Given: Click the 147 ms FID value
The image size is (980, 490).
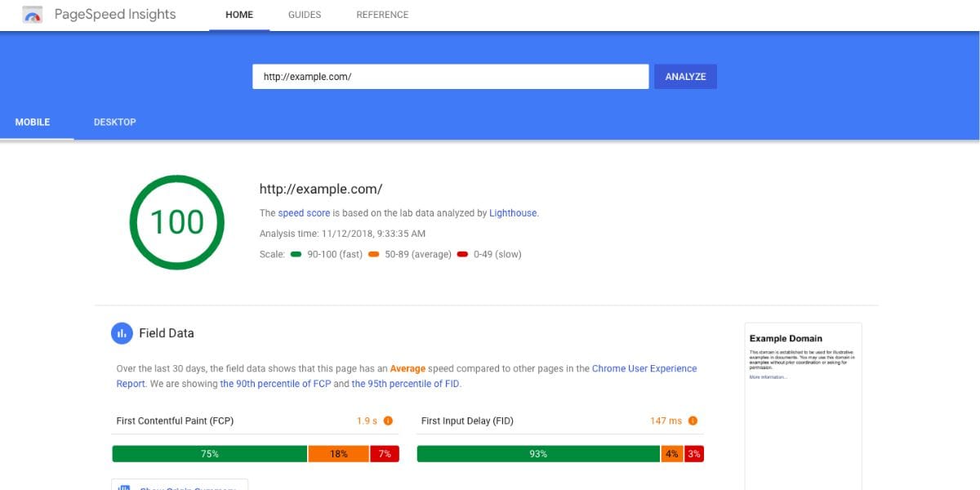Looking at the screenshot, I should click(x=666, y=421).
